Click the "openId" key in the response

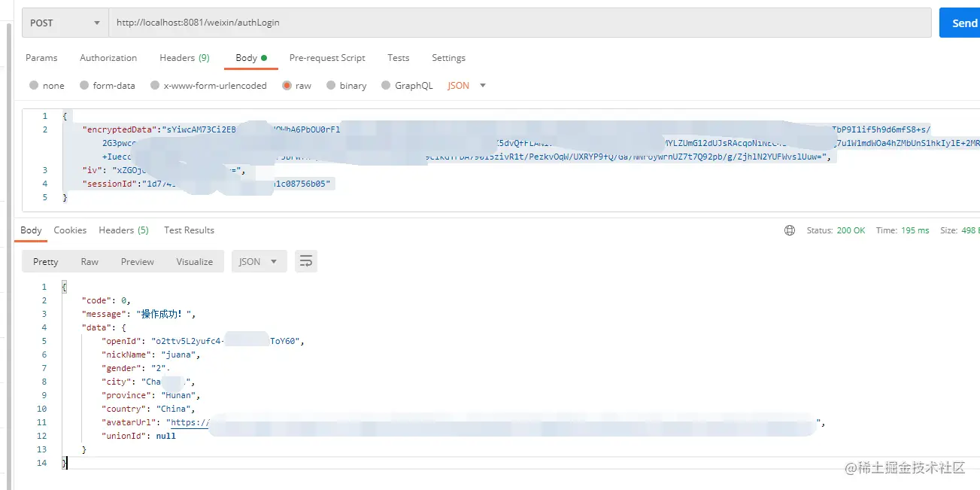pos(121,341)
